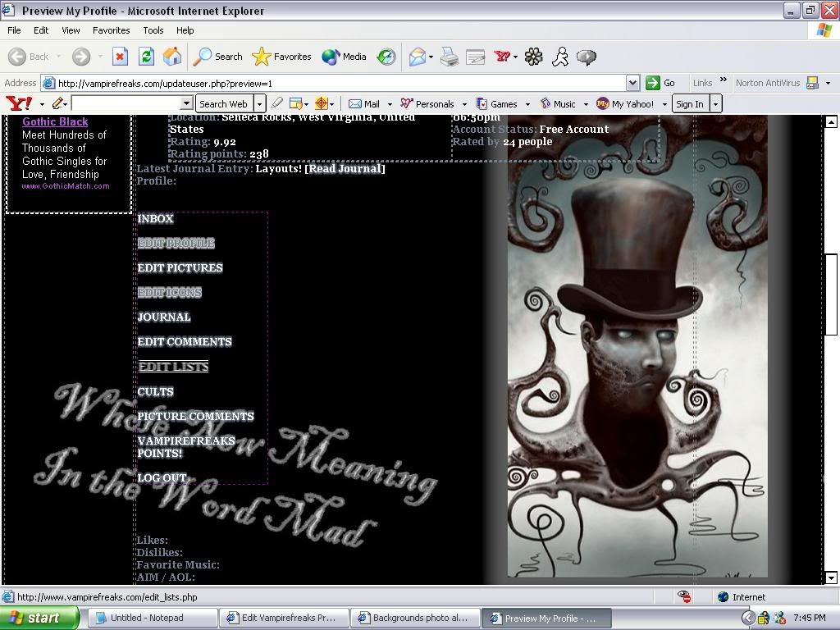Click the EDIT LISTS link
Viewport: 840px width, 630px height.
point(173,367)
